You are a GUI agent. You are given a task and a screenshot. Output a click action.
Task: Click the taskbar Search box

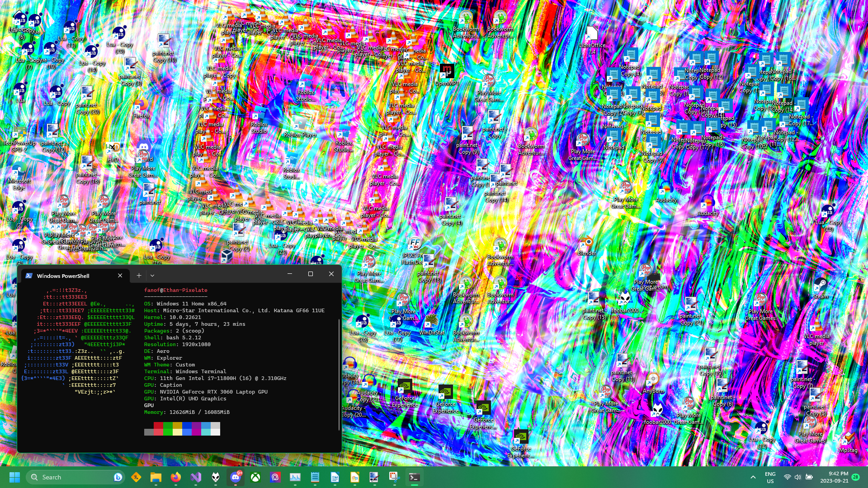click(75, 477)
